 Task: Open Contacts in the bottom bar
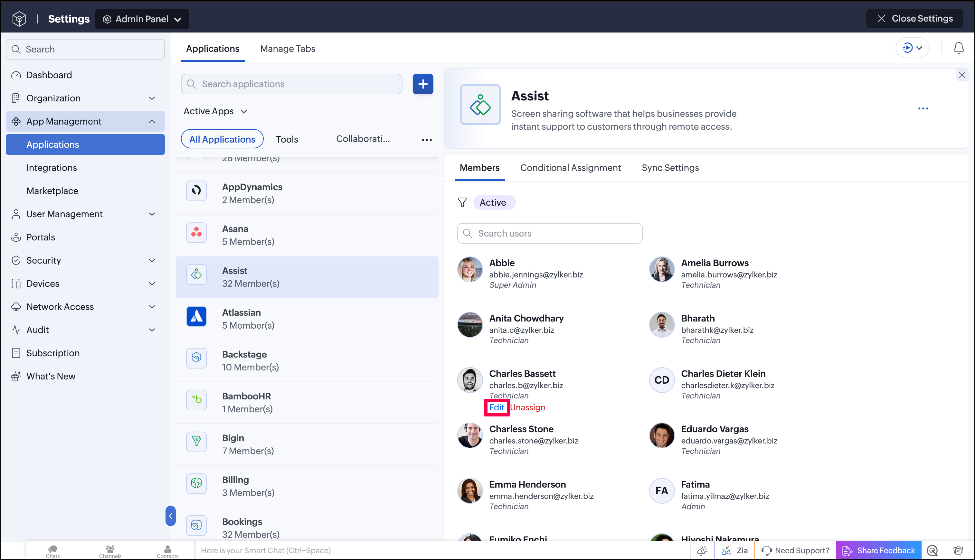click(x=167, y=551)
